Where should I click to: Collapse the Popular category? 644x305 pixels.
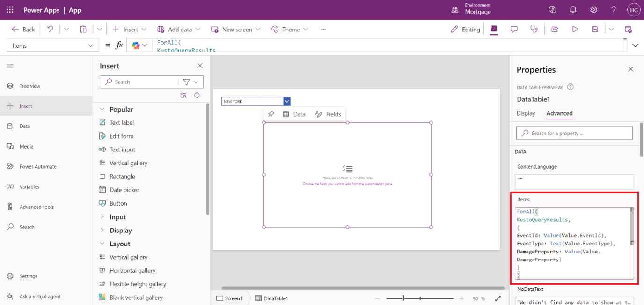102,109
